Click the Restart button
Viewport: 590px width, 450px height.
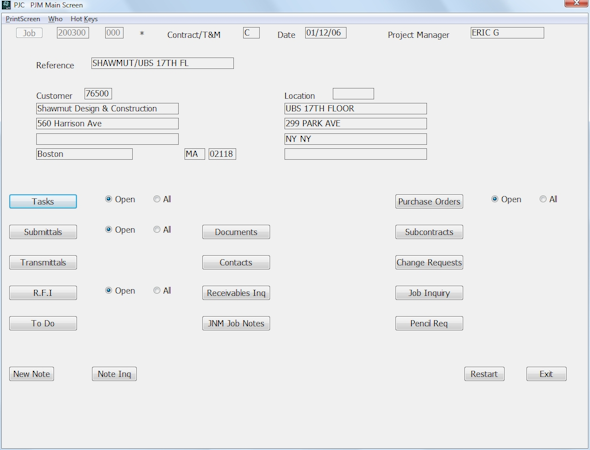484,374
